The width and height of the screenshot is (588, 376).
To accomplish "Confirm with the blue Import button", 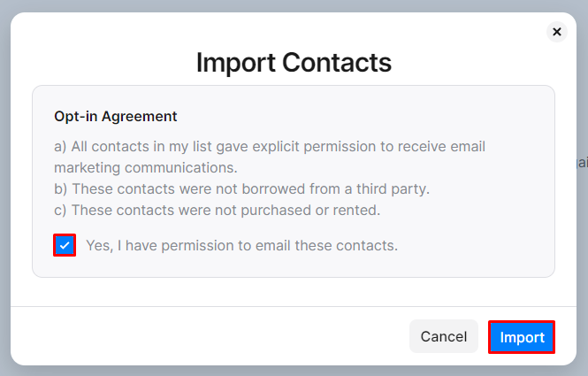I will (x=522, y=337).
